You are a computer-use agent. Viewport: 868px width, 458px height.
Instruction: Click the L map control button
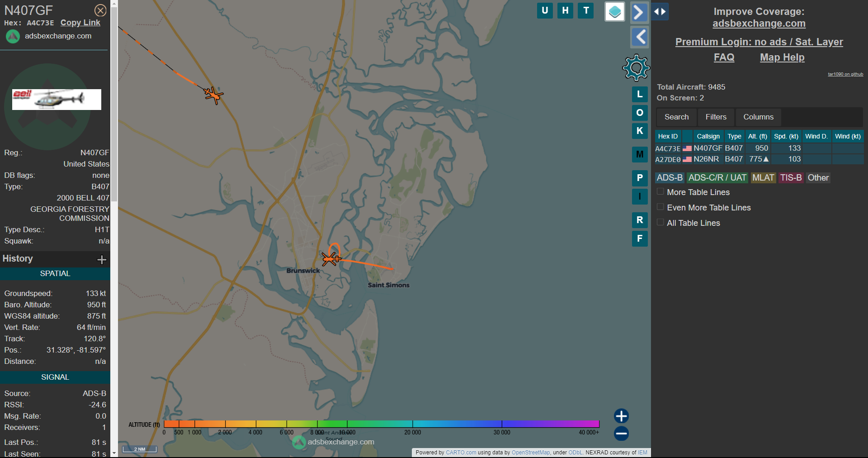640,95
